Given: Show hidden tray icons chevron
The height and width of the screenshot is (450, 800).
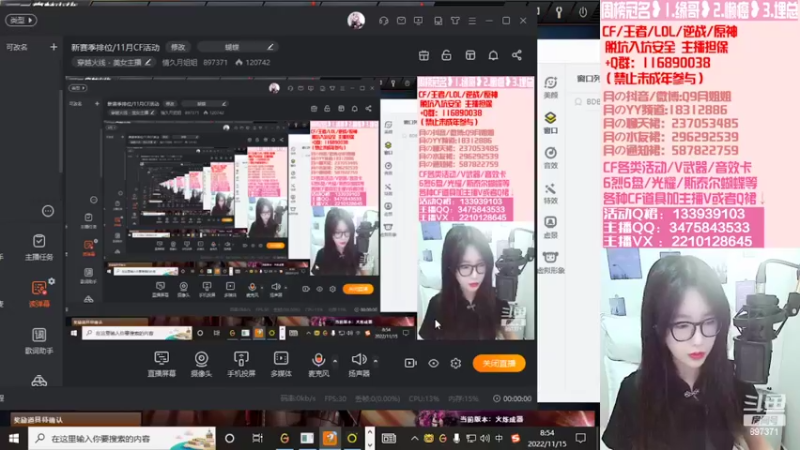Looking at the screenshot, I should (x=414, y=438).
